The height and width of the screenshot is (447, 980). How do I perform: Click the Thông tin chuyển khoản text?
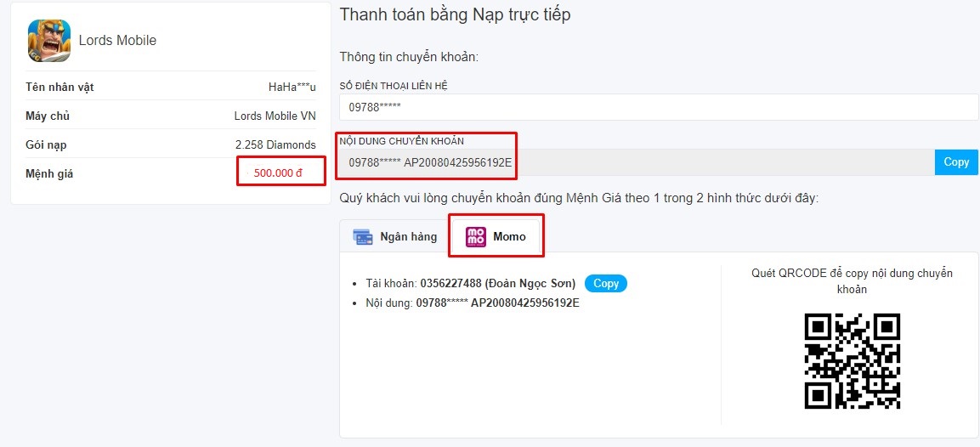click(409, 57)
